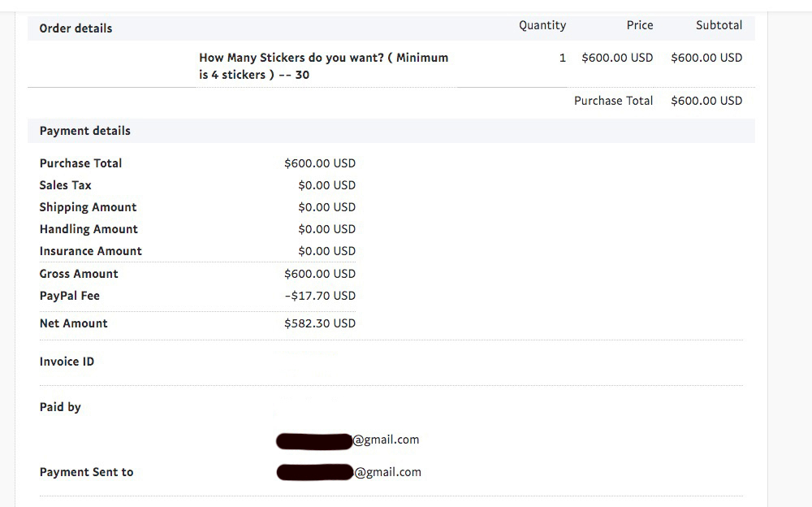Image resolution: width=812 pixels, height=507 pixels.
Task: Click the Net Amount $582.30 USD
Action: (320, 323)
